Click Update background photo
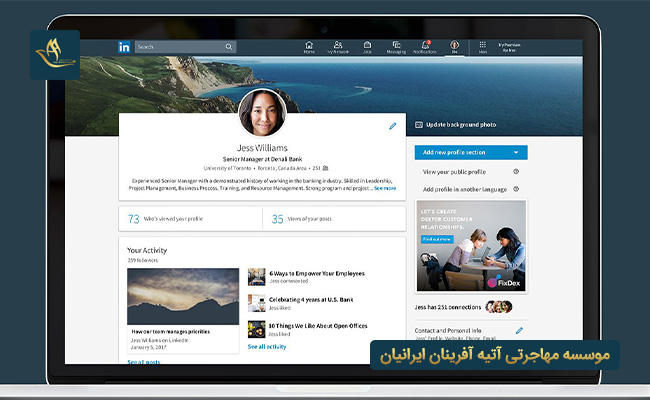This screenshot has width=650, height=400. (456, 125)
